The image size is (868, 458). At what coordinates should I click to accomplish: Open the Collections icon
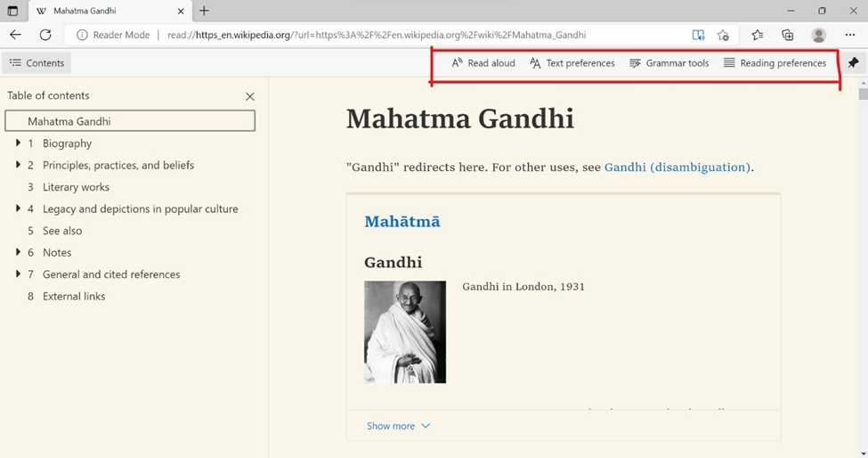pos(787,35)
